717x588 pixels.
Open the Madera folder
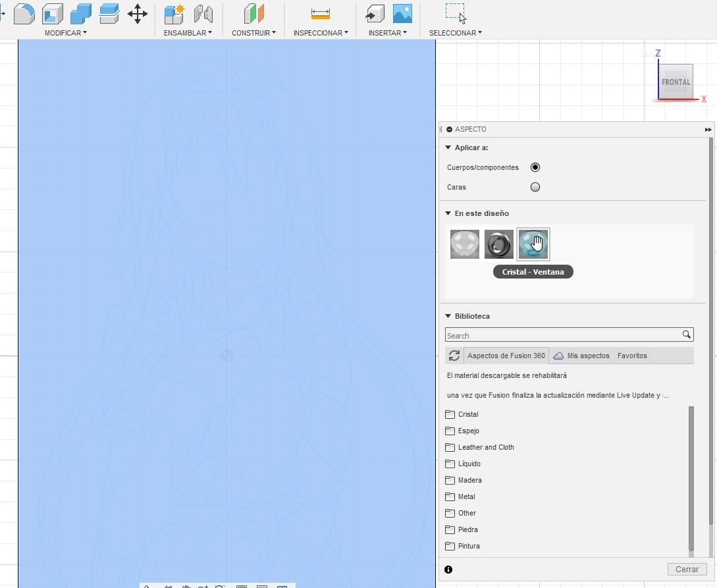[x=464, y=480]
